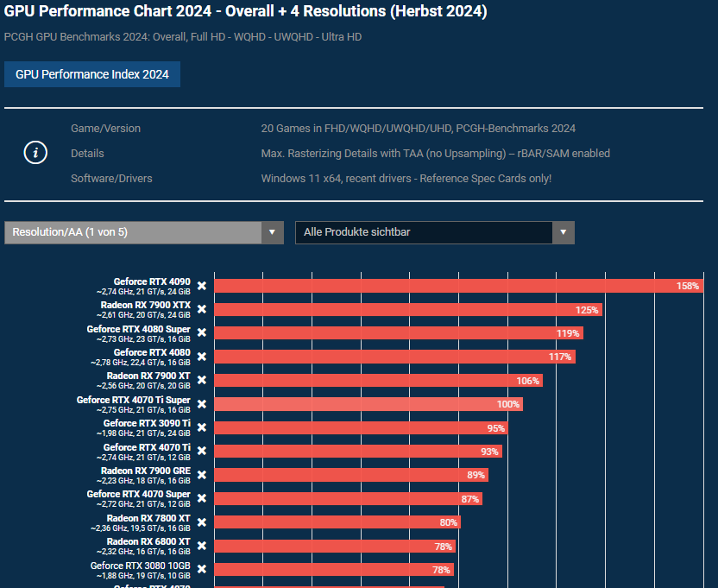Click the Radeon RX 7900 GRE label
718x588 pixels.
pos(146,471)
